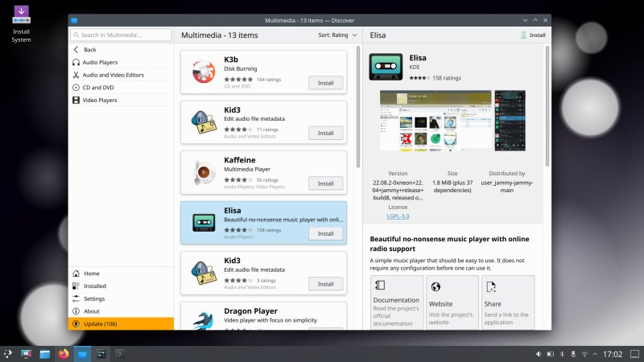
Task: Click the Settings sliders icon
Action: (x=76, y=298)
